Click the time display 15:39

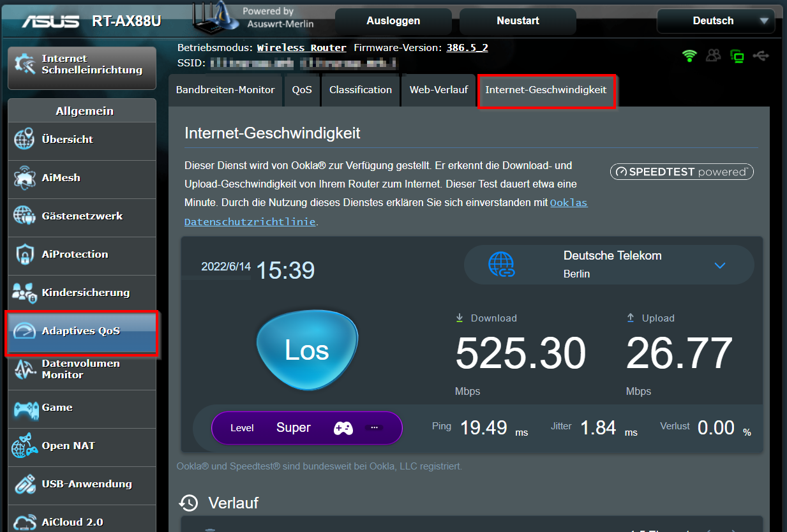(x=285, y=271)
